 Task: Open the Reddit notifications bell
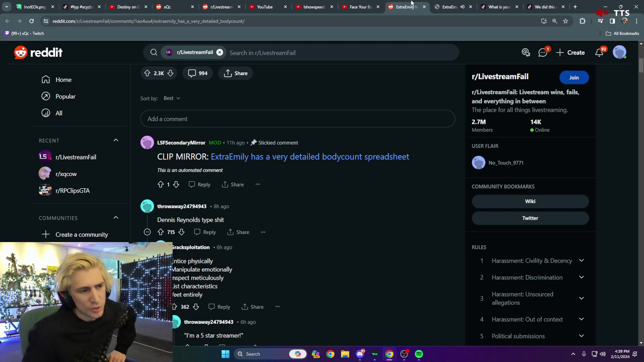click(599, 53)
